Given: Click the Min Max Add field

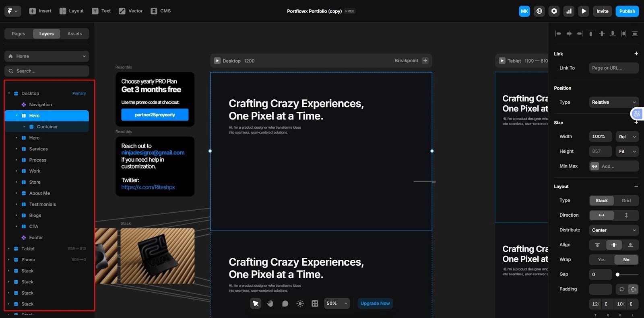Looking at the screenshot, I should [614, 166].
